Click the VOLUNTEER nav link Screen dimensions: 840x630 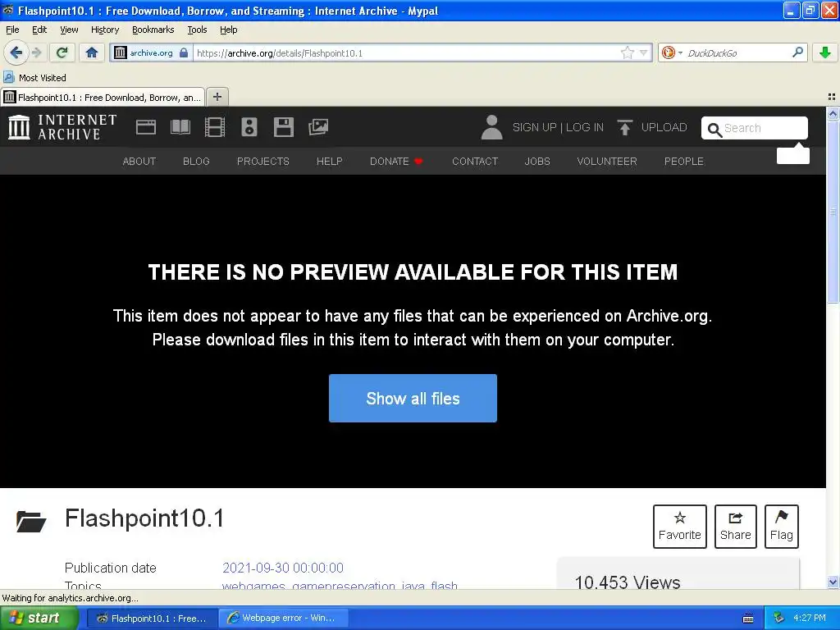(607, 162)
